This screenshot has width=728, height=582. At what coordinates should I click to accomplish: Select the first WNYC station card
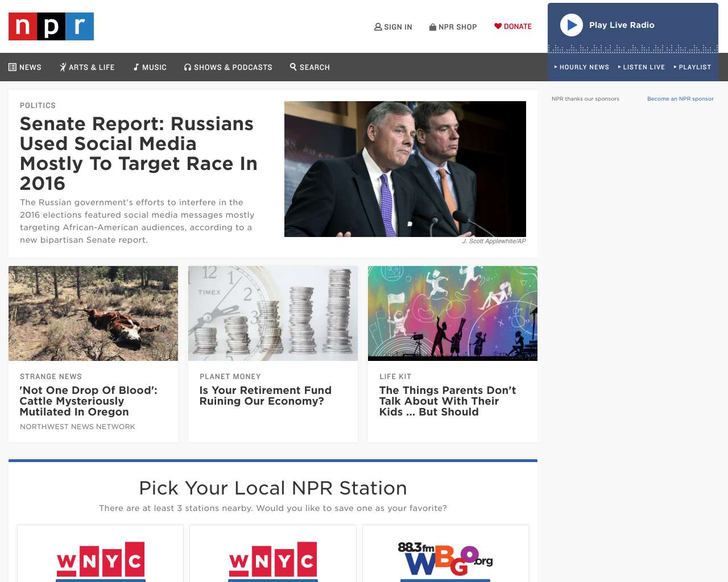101,554
